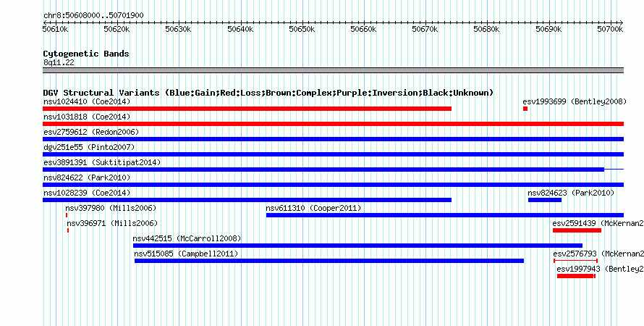Select the blue nsv515085 gain bar
The image size is (644, 326).
tap(329, 261)
